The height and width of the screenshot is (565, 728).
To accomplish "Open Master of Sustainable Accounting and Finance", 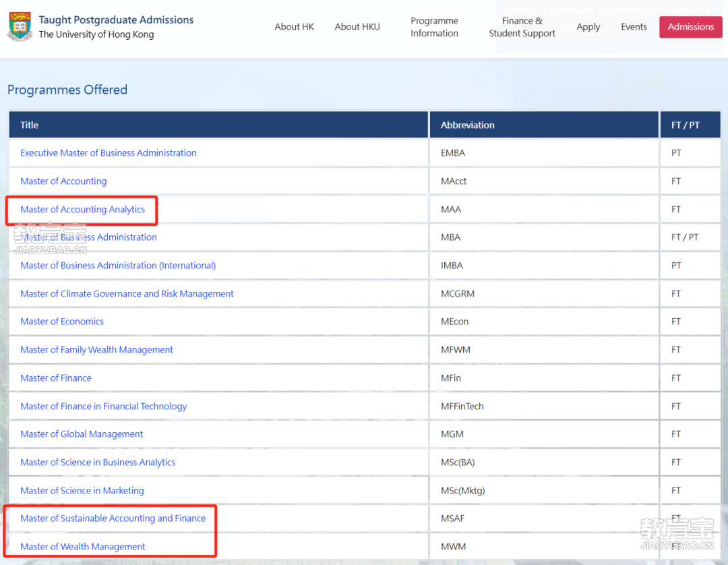I will click(113, 518).
